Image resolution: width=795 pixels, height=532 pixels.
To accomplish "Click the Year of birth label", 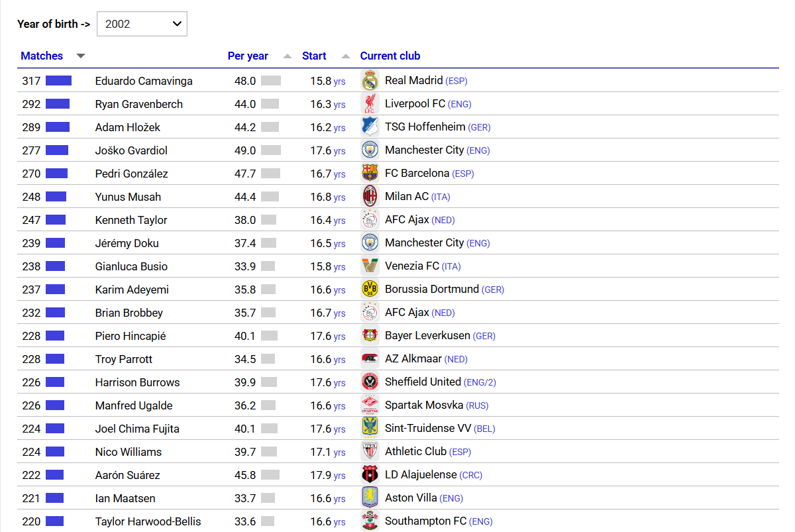I will [x=54, y=24].
